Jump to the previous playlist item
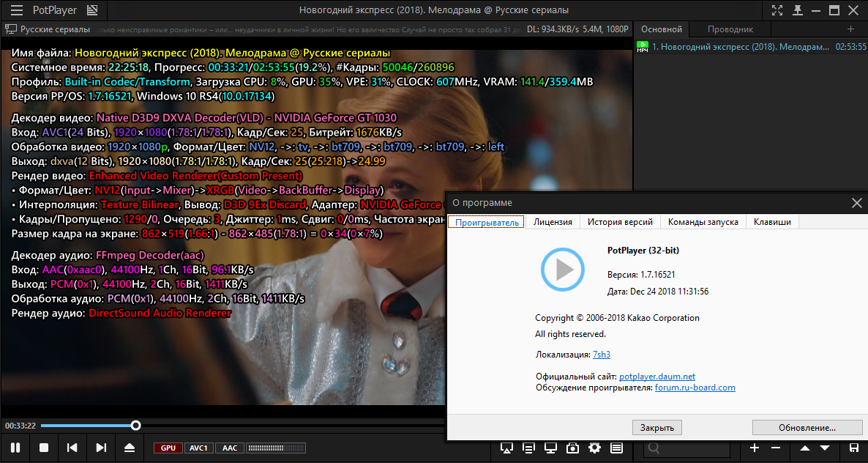This screenshot has width=868, height=463. click(72, 448)
